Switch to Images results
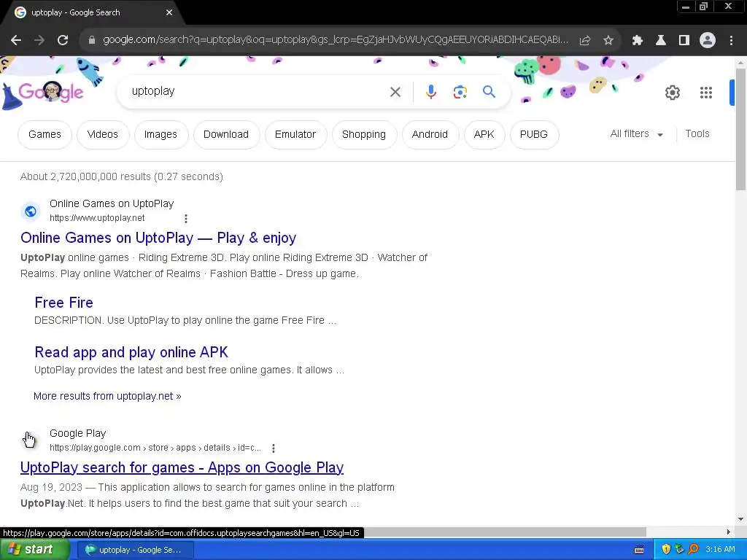The width and height of the screenshot is (747, 560). click(161, 135)
